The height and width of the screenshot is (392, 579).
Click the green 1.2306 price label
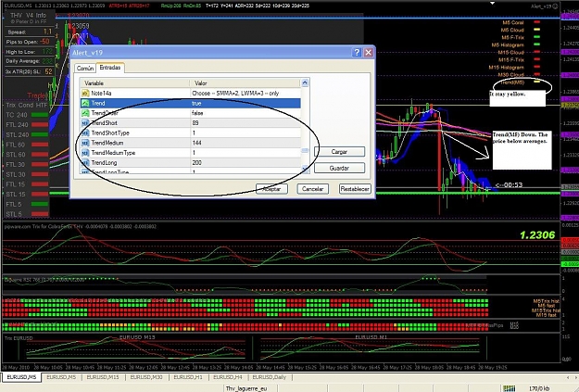point(537,235)
